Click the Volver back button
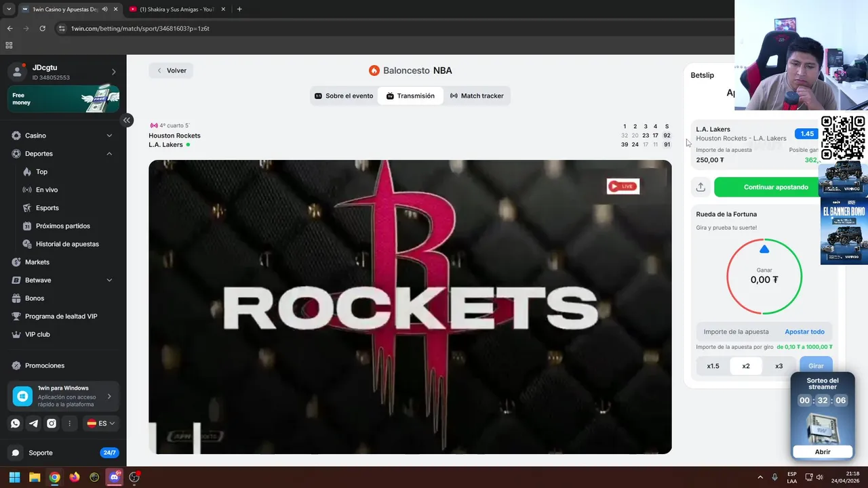This screenshot has width=868, height=488. coord(171,70)
